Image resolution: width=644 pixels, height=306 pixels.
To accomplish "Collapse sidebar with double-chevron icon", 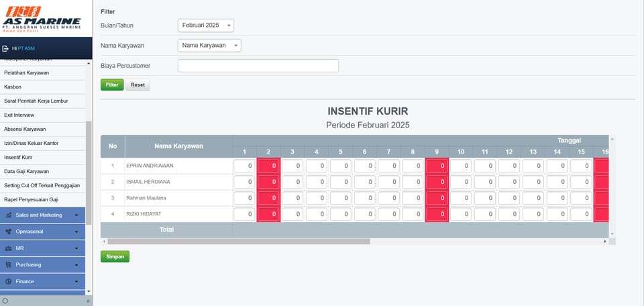I will (x=88, y=301).
